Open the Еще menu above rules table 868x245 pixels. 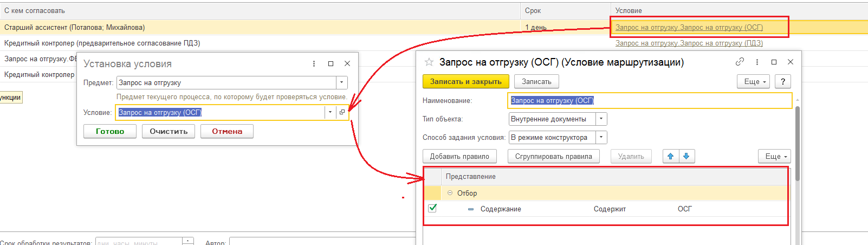[x=774, y=156]
